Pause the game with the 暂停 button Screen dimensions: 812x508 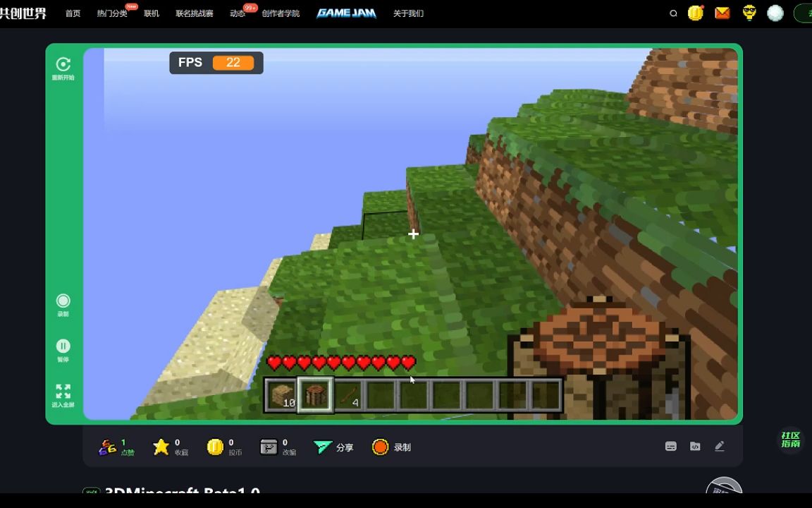coord(63,346)
